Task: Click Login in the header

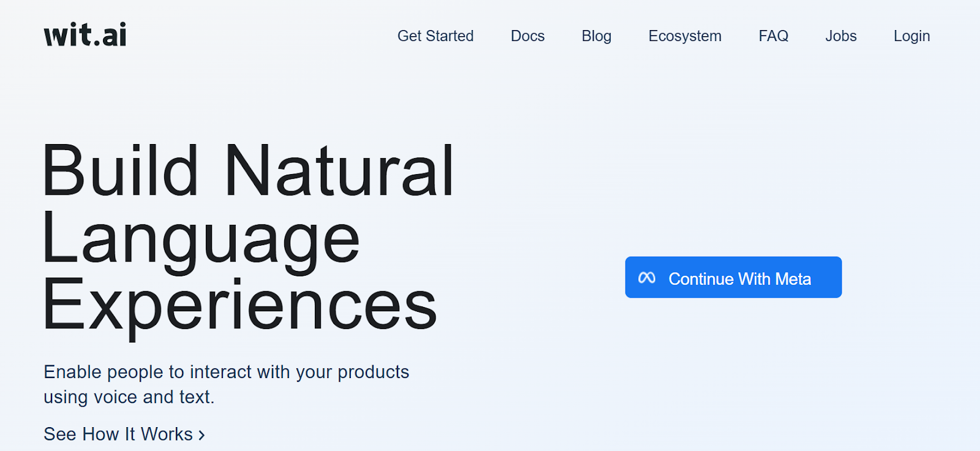Action: click(911, 36)
